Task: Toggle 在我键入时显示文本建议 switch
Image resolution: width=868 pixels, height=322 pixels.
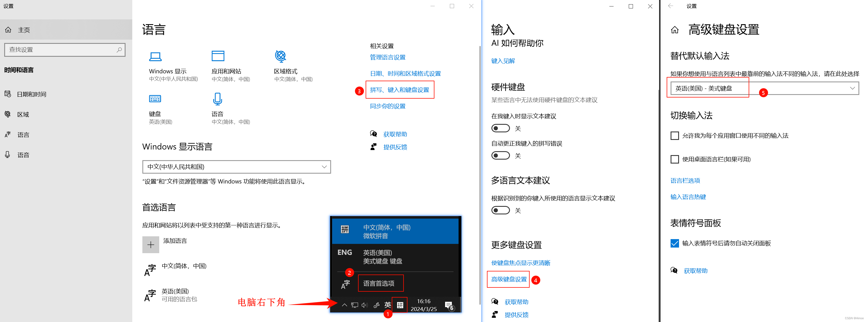Action: pos(500,128)
